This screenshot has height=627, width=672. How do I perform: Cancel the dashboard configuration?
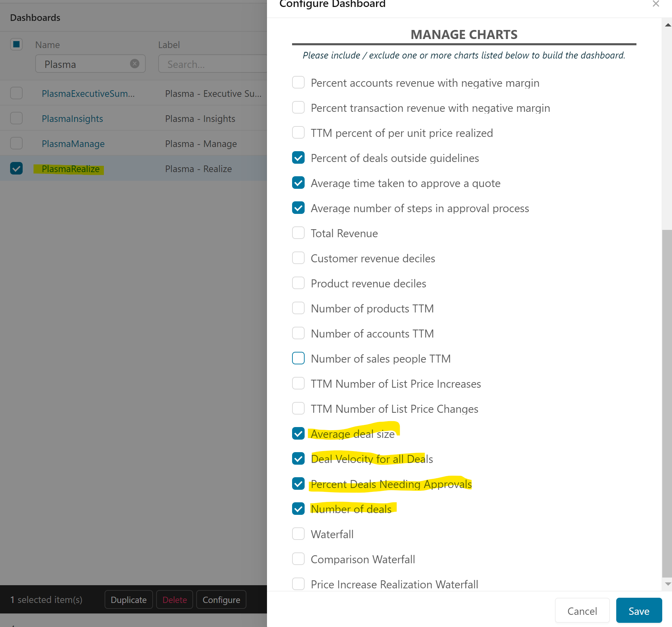(x=582, y=611)
